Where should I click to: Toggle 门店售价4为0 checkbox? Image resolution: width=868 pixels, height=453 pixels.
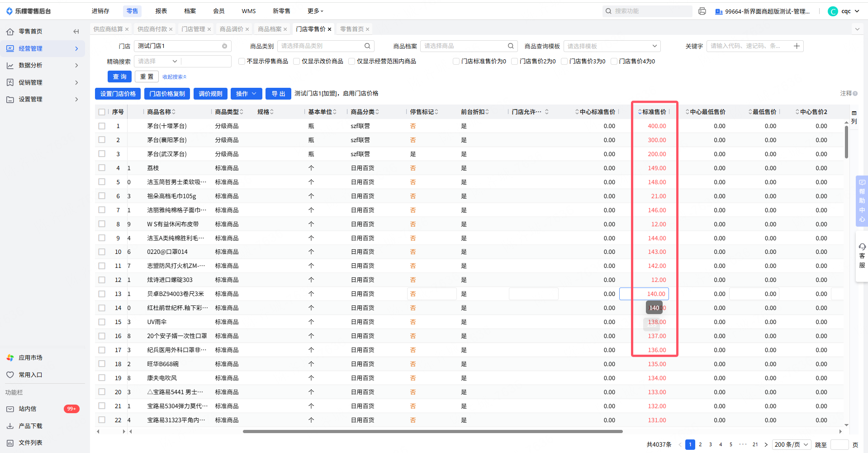(x=614, y=62)
